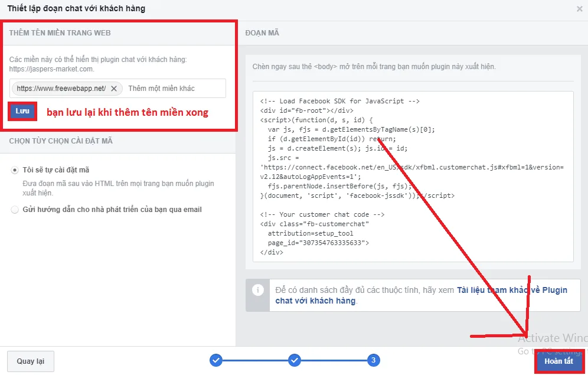Click the page_id="307354763335633" code line
This screenshot has width=588, height=375.
pyautogui.click(x=318, y=243)
